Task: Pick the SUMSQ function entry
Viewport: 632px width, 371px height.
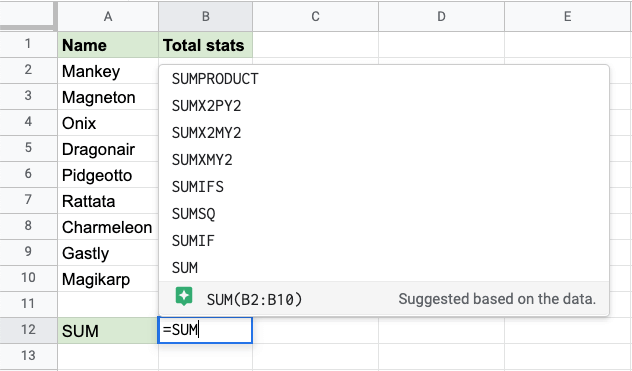Action: (384, 214)
